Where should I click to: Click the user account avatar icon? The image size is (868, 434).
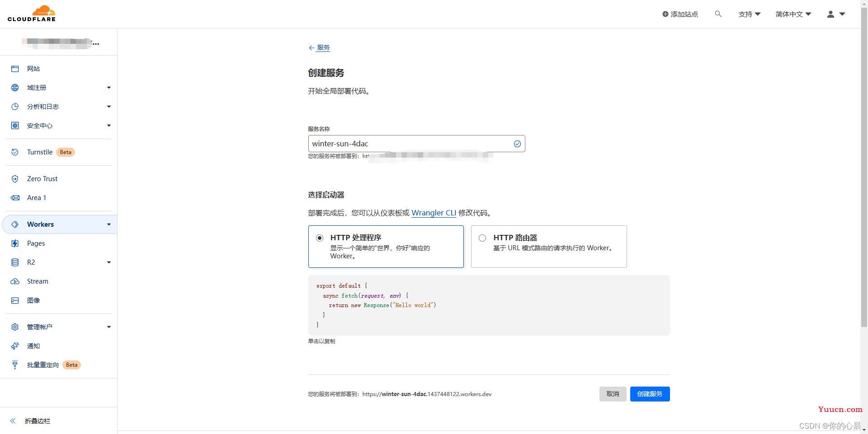(830, 14)
